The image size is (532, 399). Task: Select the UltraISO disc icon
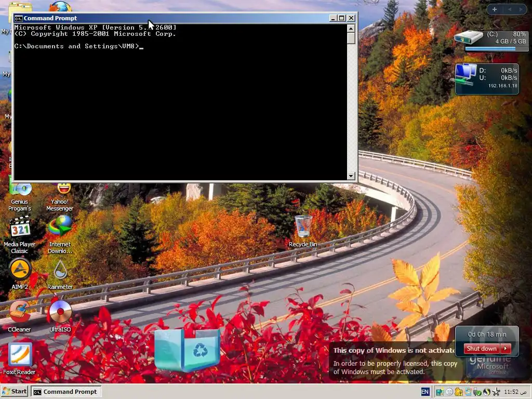[x=60, y=316]
